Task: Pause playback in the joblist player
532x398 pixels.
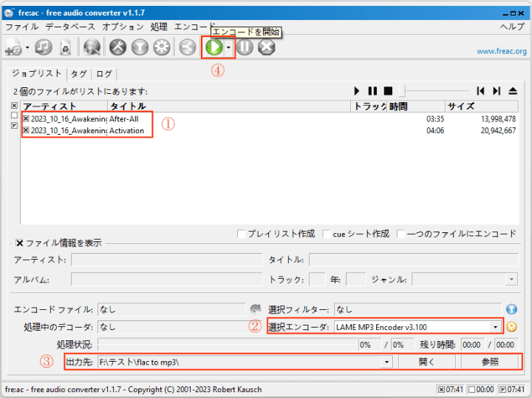Action: [372, 91]
